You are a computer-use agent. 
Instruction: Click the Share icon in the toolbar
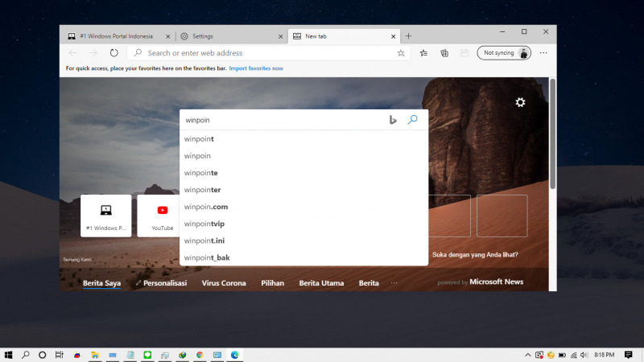[x=464, y=53]
